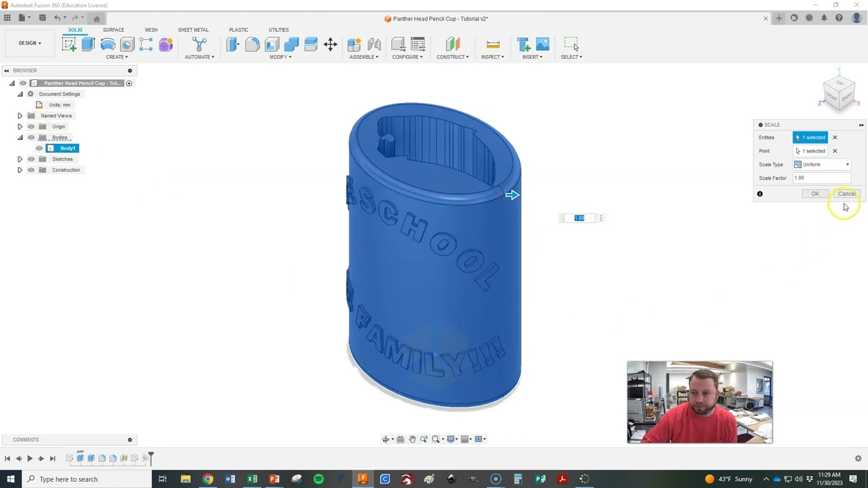The image size is (868, 488).
Task: Click the Orbit navigation icon
Action: [386, 439]
